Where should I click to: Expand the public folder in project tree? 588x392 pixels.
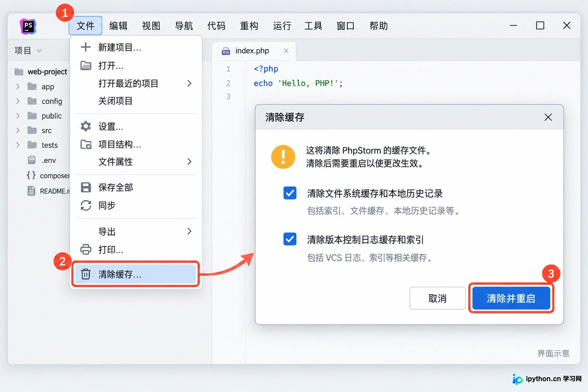pos(18,116)
